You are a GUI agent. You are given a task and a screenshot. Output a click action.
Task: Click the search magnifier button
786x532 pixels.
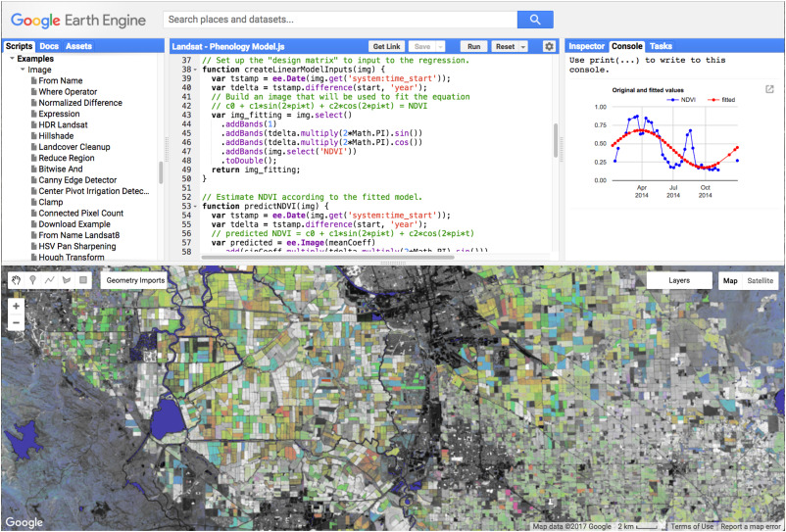535,20
